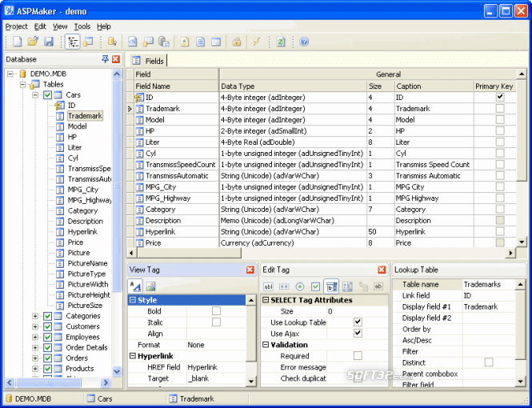Collapse the Style group in View Tag
This screenshot has width=532, height=408.
133,300
